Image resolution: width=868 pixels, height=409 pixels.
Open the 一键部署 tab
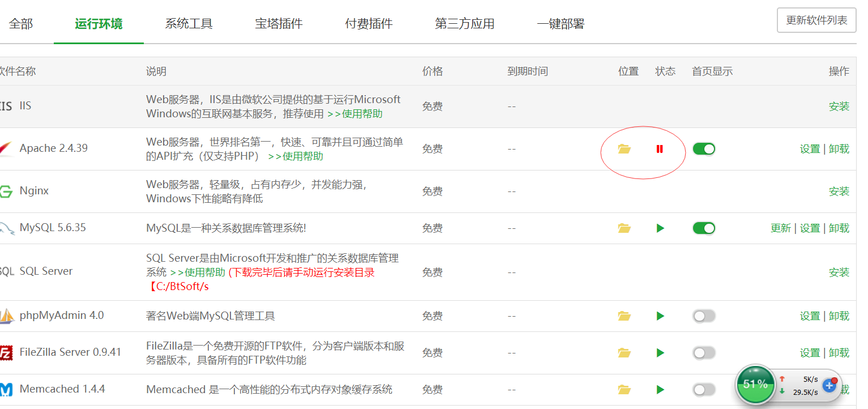(560, 24)
